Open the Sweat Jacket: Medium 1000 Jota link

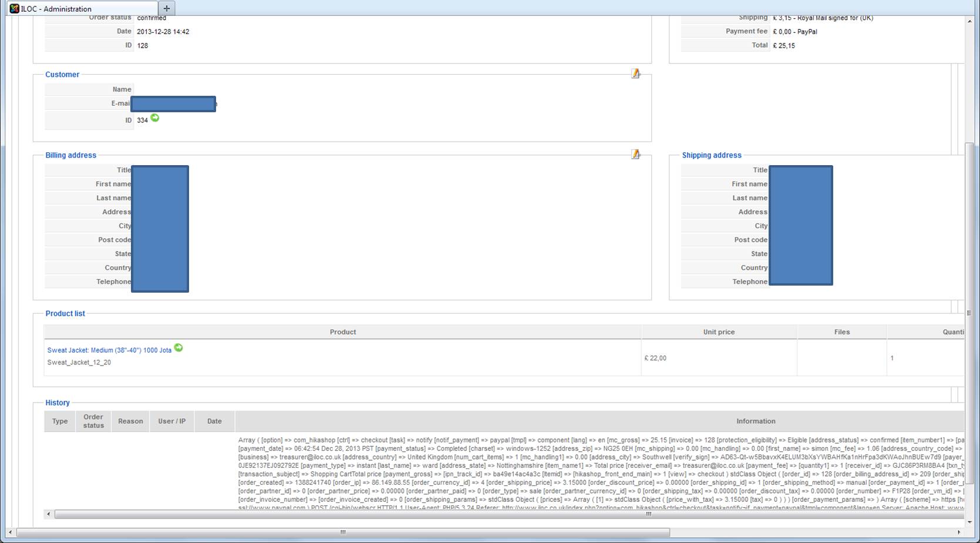click(x=109, y=350)
